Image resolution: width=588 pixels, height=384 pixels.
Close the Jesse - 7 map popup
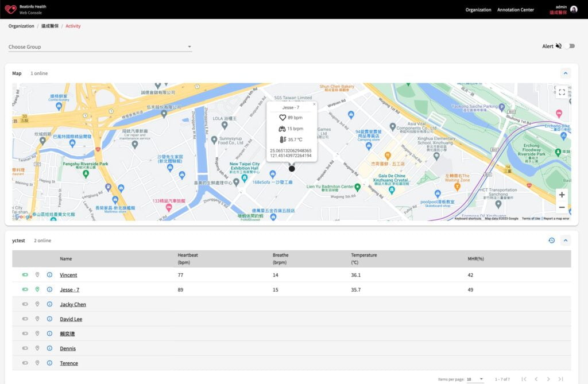click(x=314, y=104)
